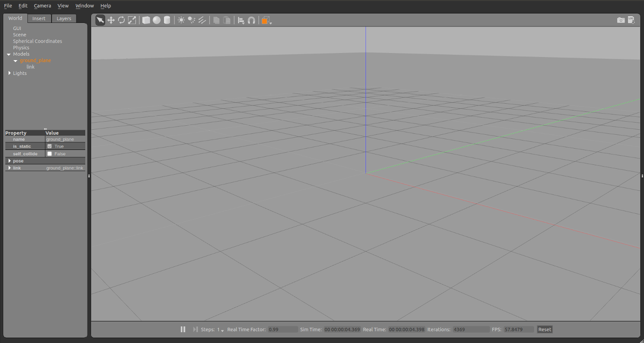Choose the Scale mode tool
Image resolution: width=644 pixels, height=343 pixels.
132,20
